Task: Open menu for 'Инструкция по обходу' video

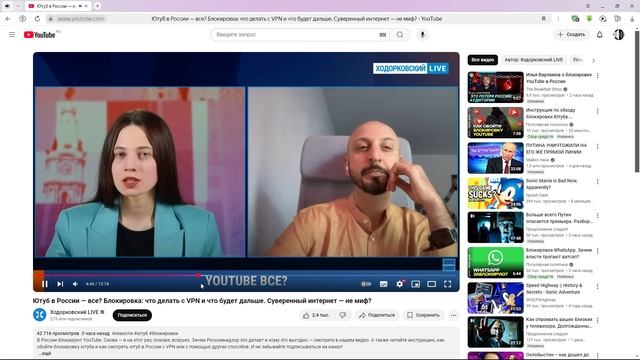Action: click(598, 111)
